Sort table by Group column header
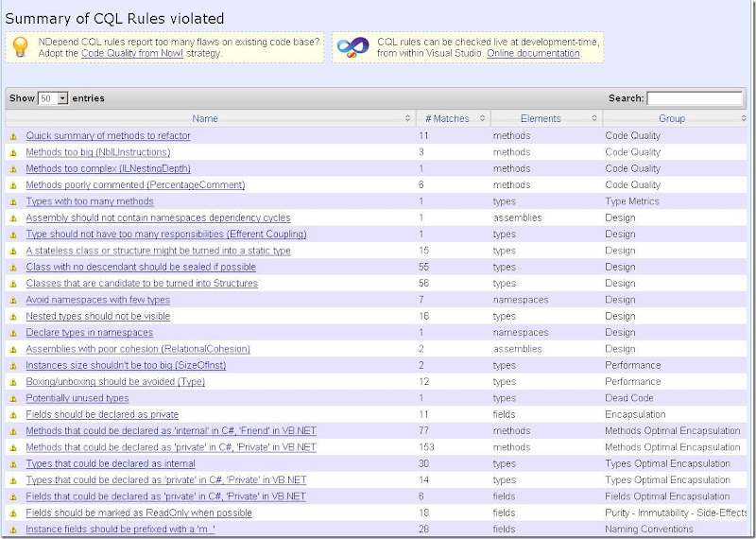 click(x=672, y=119)
